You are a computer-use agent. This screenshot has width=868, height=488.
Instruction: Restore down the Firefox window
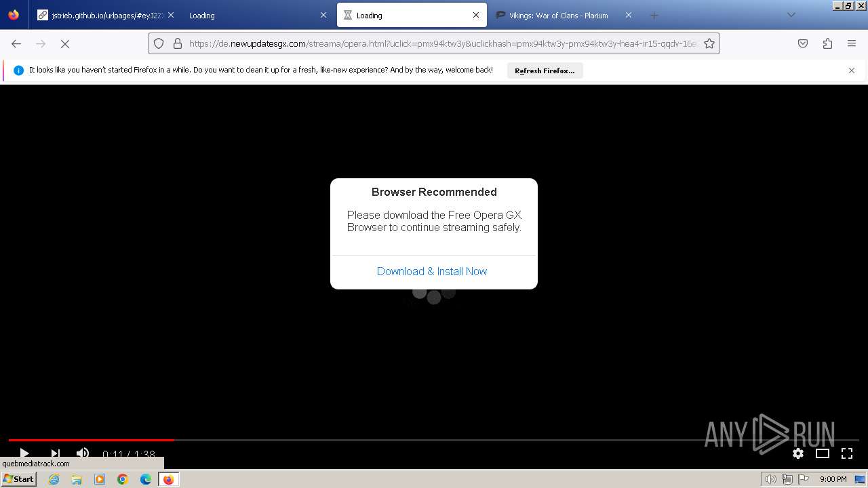point(848,5)
